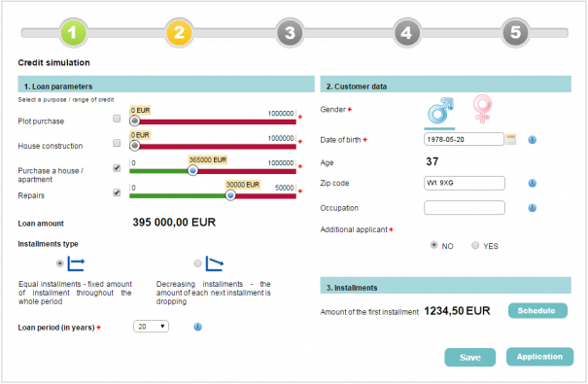588x384 pixels.
Task: Click the 1234,50 EUR installment amount
Action: pos(457,311)
